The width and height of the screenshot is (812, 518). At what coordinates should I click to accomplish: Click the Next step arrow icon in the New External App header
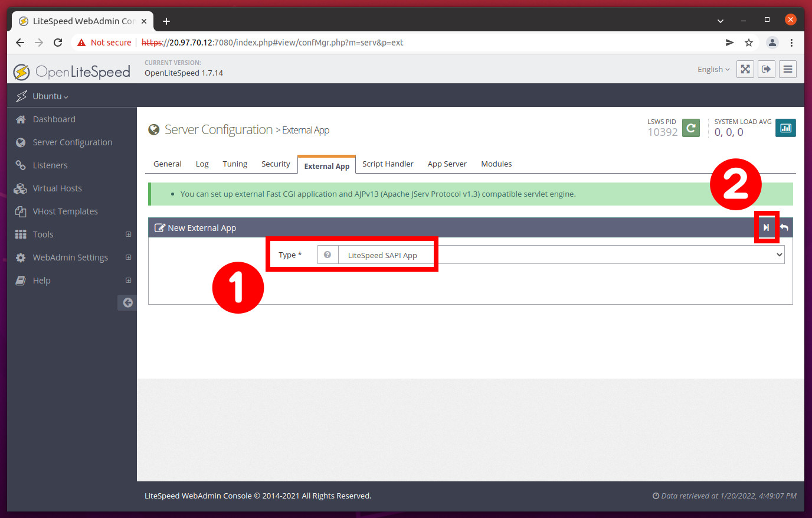[x=766, y=227]
